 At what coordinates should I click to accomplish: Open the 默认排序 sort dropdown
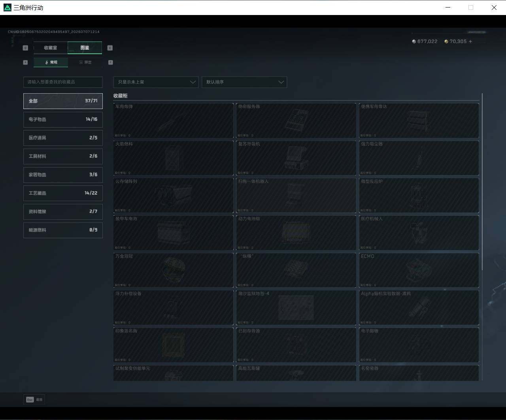tap(244, 82)
